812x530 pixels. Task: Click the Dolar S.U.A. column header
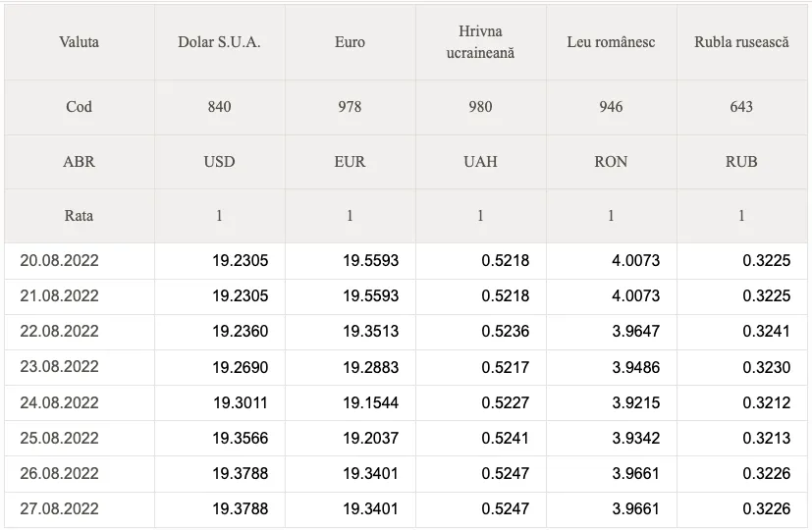[x=219, y=42]
